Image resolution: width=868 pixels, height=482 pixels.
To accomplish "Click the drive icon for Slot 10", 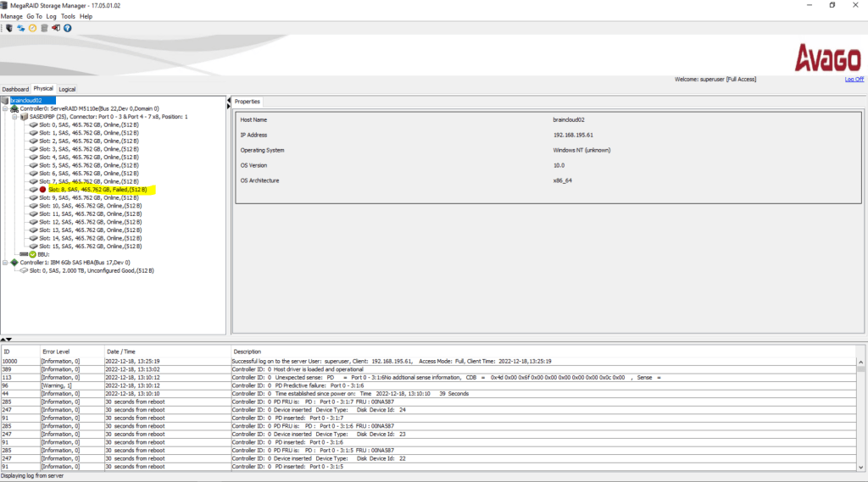I will pyautogui.click(x=33, y=206).
